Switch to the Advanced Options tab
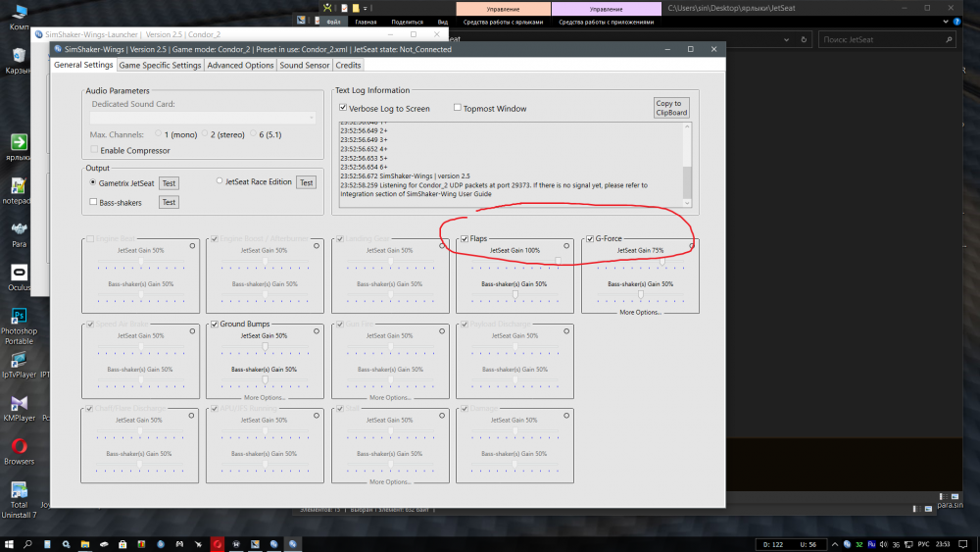This screenshot has height=552, width=980. click(241, 65)
